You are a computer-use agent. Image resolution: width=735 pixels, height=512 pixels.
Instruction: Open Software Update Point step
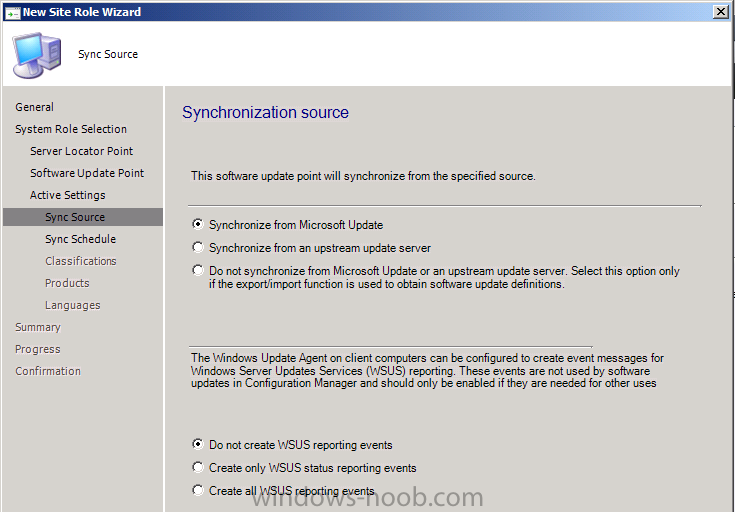(x=87, y=173)
